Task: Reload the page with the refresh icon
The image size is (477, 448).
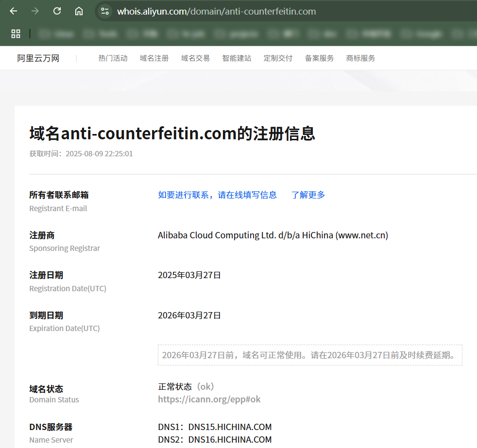Action: pos(57,11)
